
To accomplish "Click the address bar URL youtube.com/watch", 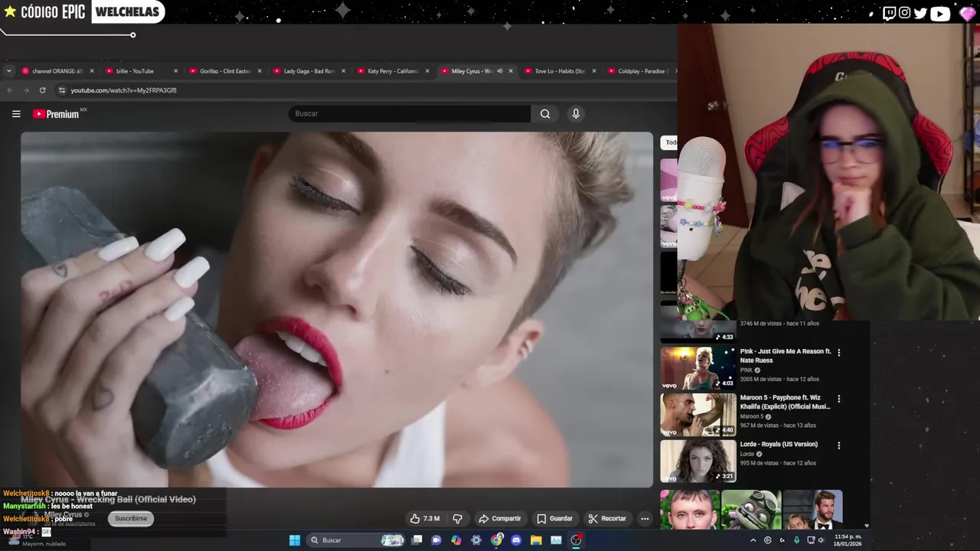I will pyautogui.click(x=123, y=90).
